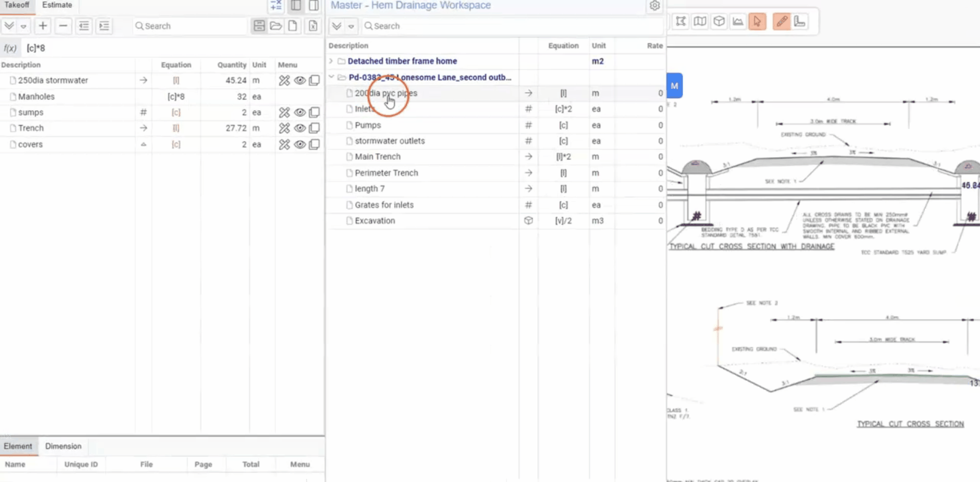Click the spreadsheet export file icon
This screenshot has width=980, height=482.
313,26
